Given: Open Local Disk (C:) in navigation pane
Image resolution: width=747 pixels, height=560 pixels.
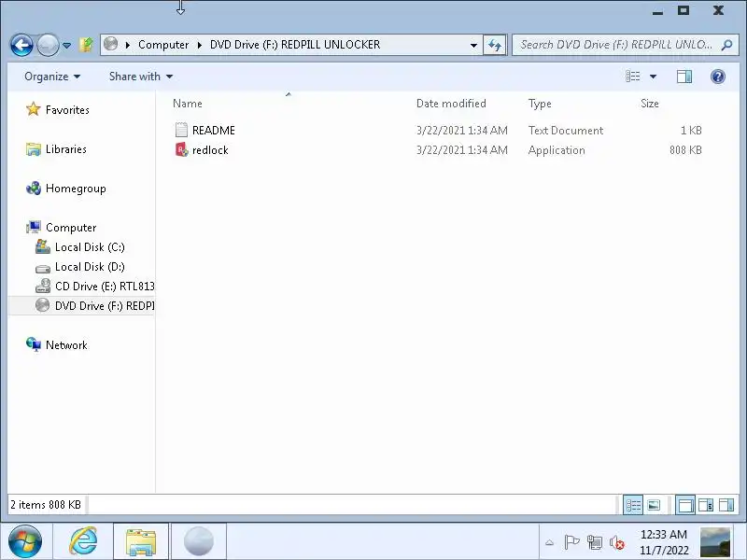Looking at the screenshot, I should pos(90,247).
